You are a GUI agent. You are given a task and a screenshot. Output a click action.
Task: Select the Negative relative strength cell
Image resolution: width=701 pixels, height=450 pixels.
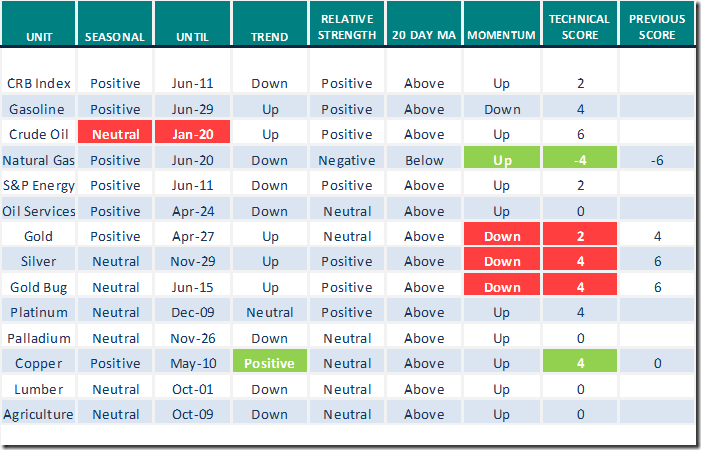(347, 160)
